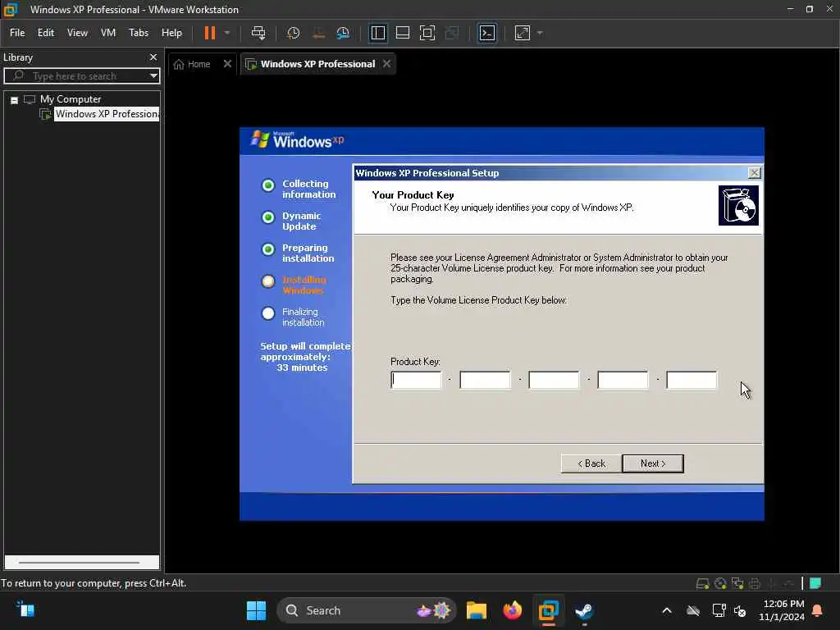Click the stretch guest display icon

tap(523, 33)
